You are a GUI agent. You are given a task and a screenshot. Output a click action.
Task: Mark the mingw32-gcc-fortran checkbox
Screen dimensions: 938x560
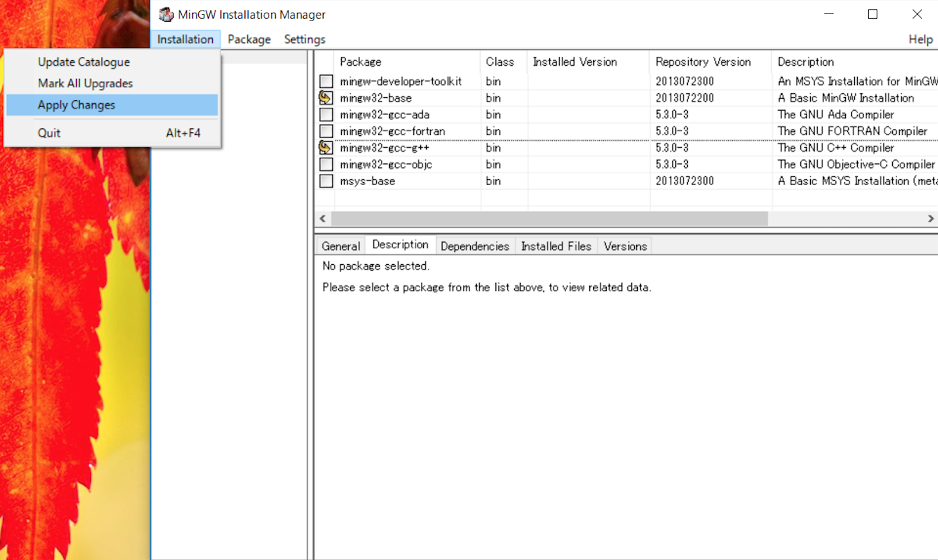(327, 131)
